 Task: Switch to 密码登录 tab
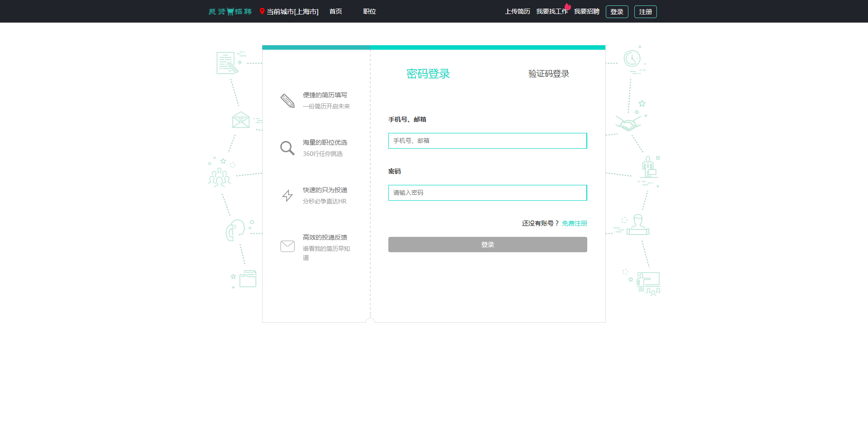coord(428,74)
